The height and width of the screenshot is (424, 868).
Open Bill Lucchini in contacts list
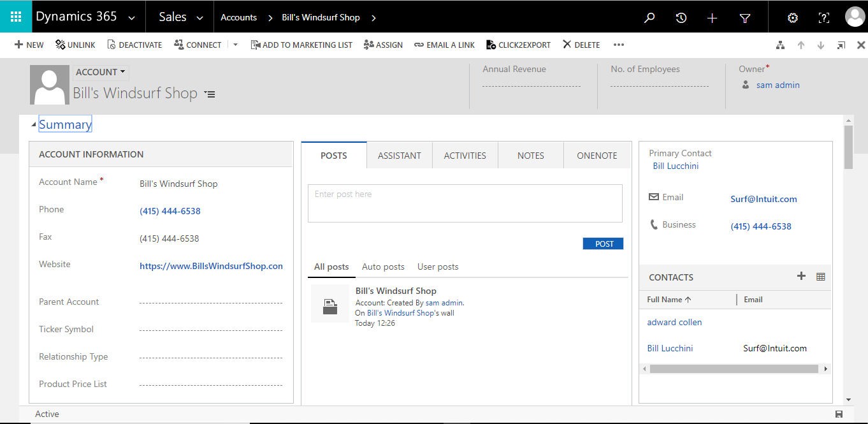pyautogui.click(x=670, y=348)
